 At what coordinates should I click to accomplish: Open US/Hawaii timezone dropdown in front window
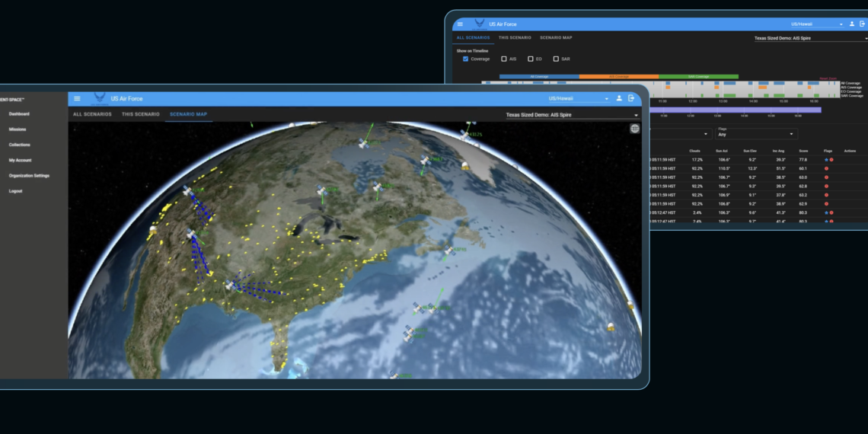(x=579, y=98)
